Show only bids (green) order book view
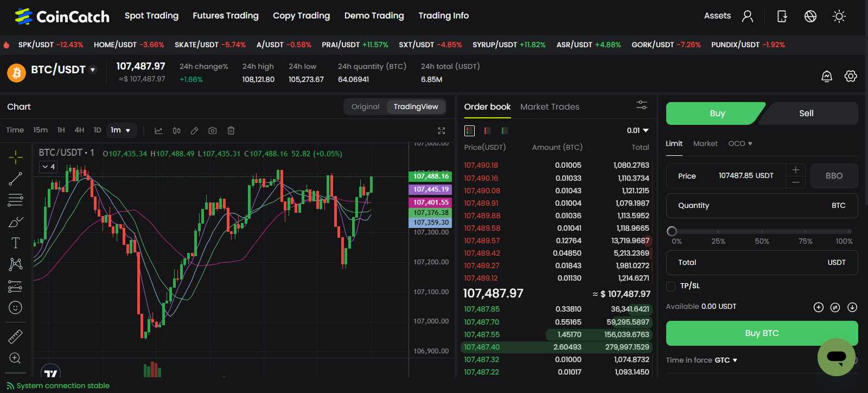The image size is (868, 393). tap(505, 131)
